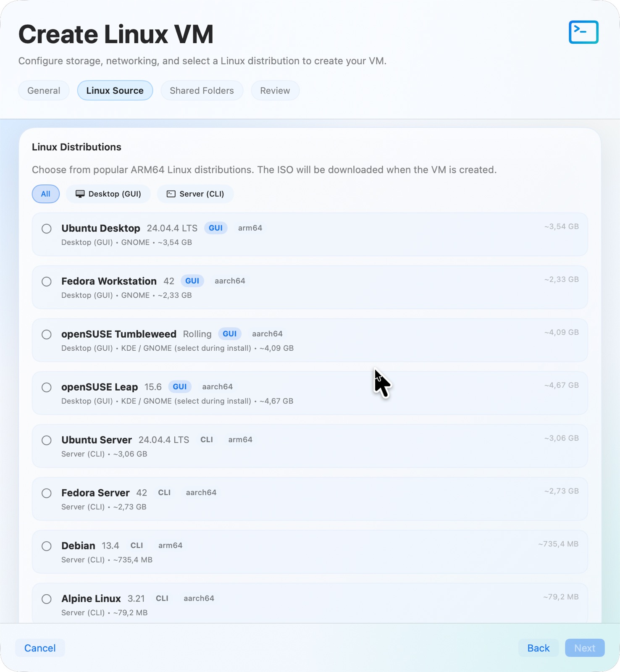This screenshot has width=620, height=672.
Task: Select the Ubuntu Server radio button
Action: (47, 440)
